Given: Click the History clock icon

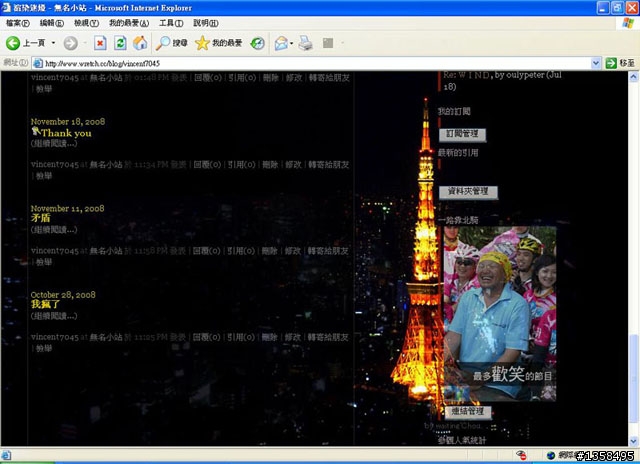Looking at the screenshot, I should point(258,43).
